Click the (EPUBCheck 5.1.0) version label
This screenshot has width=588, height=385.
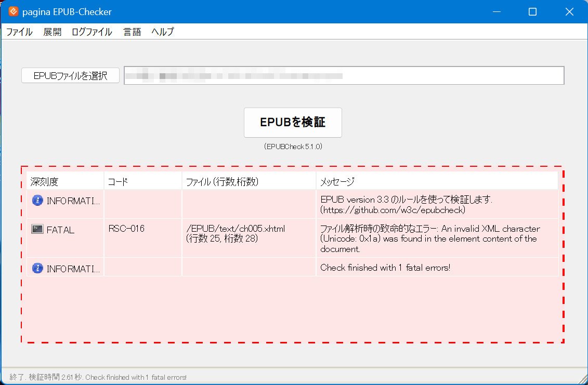click(293, 147)
